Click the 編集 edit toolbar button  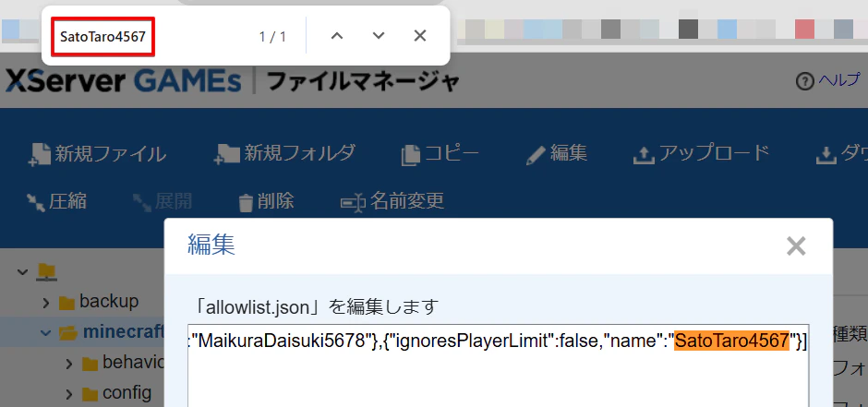[x=556, y=154]
